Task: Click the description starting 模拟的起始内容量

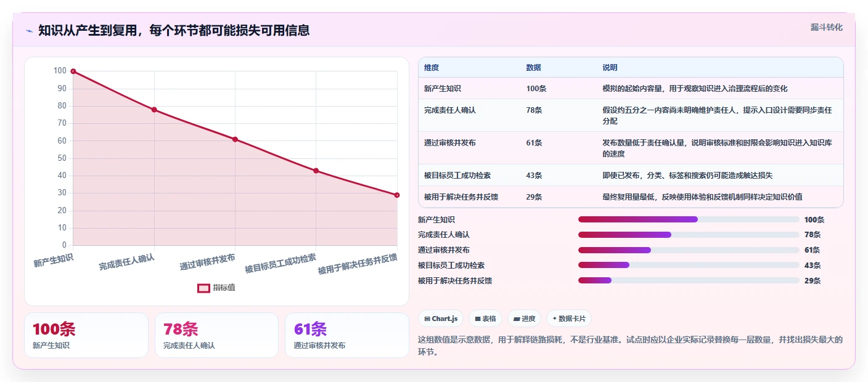Action: pos(695,89)
